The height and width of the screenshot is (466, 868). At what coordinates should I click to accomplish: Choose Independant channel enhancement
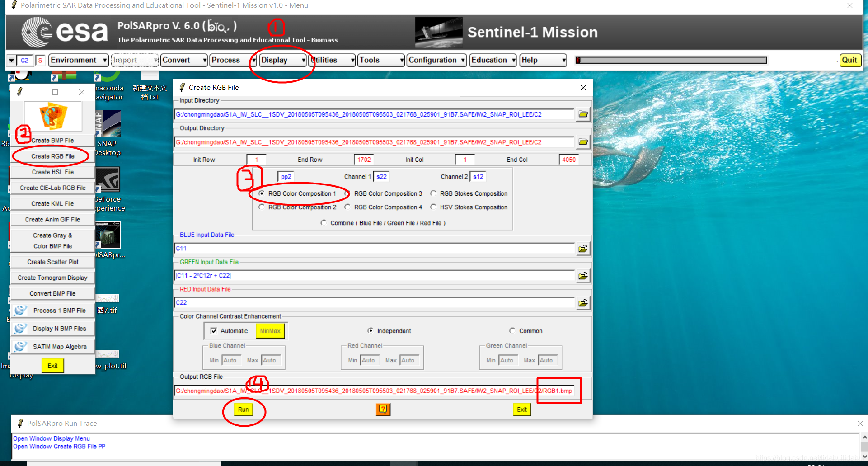(x=370, y=331)
